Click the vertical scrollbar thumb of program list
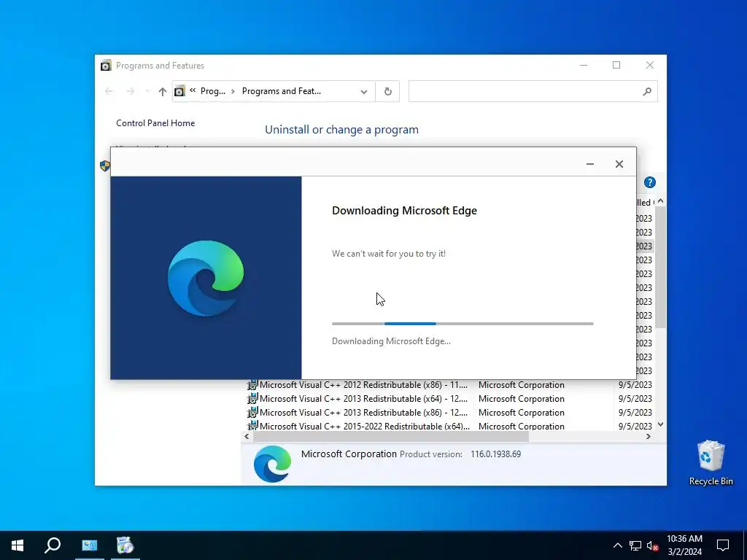This screenshot has width=747, height=560. click(x=660, y=267)
